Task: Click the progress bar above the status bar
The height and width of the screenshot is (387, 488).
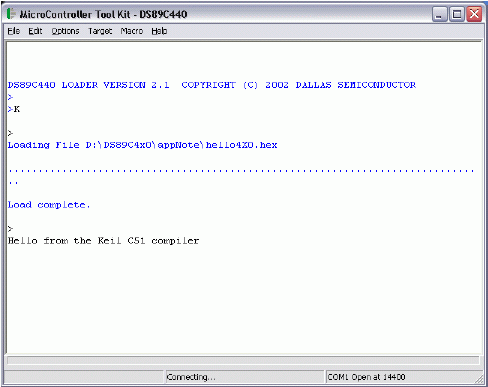Action: tap(243, 360)
